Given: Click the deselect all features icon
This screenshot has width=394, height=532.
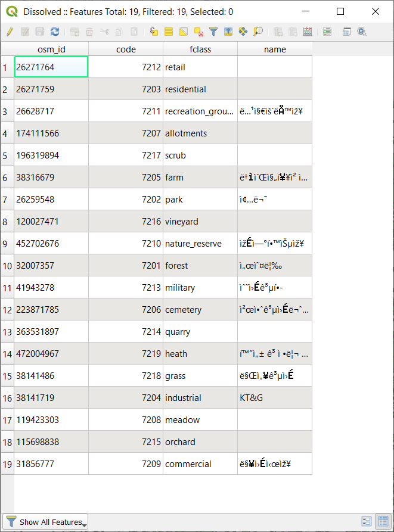Looking at the screenshot, I should 198,32.
